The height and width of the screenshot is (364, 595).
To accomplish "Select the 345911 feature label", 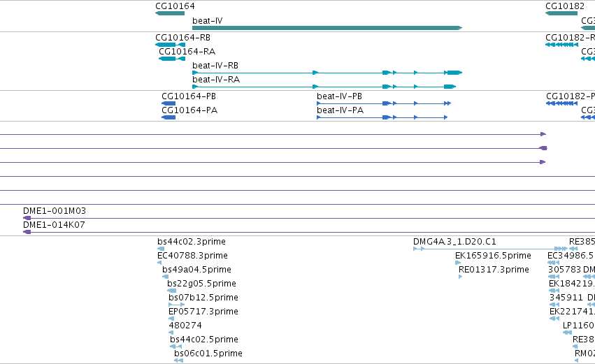I will [x=566, y=298].
